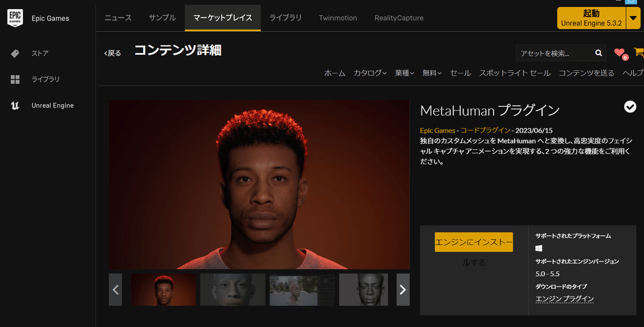
Task: Click the MetaHuman プラグイン title text
Action: pyautogui.click(x=490, y=111)
